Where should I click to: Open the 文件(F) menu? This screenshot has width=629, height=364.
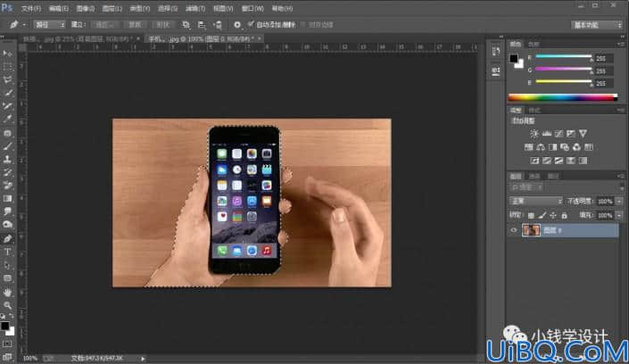pos(31,8)
